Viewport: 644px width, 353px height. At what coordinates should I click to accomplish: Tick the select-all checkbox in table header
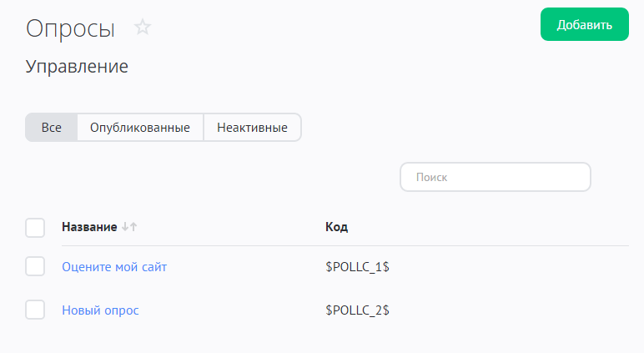pos(35,227)
